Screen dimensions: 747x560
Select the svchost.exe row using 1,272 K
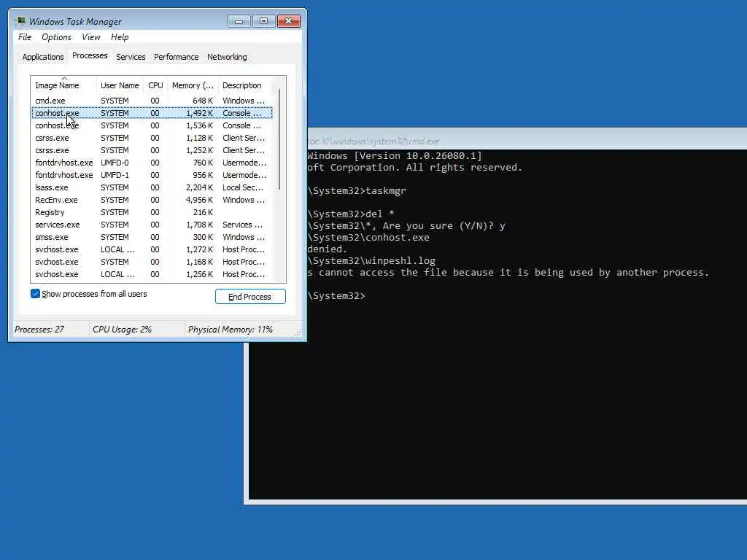pyautogui.click(x=152, y=249)
